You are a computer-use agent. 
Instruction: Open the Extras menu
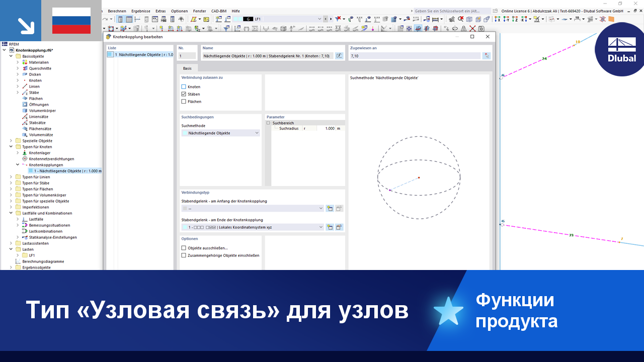pyautogui.click(x=160, y=11)
